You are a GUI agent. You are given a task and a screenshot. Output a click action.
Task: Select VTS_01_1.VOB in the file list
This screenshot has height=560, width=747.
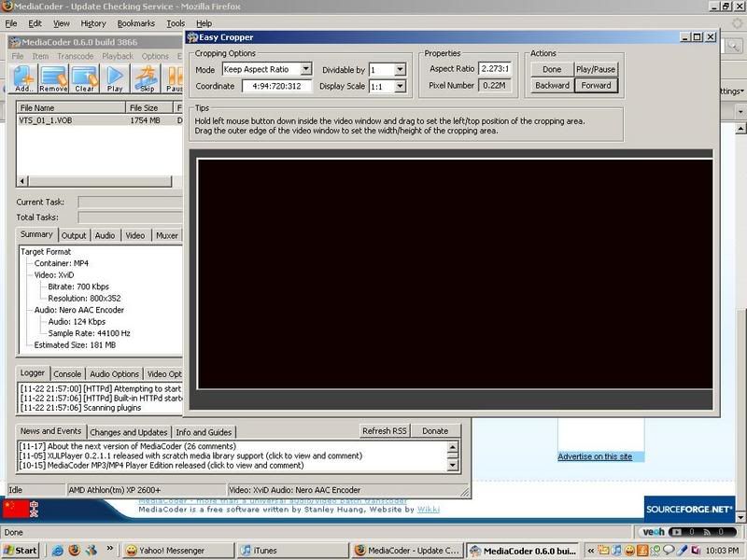tap(46, 120)
